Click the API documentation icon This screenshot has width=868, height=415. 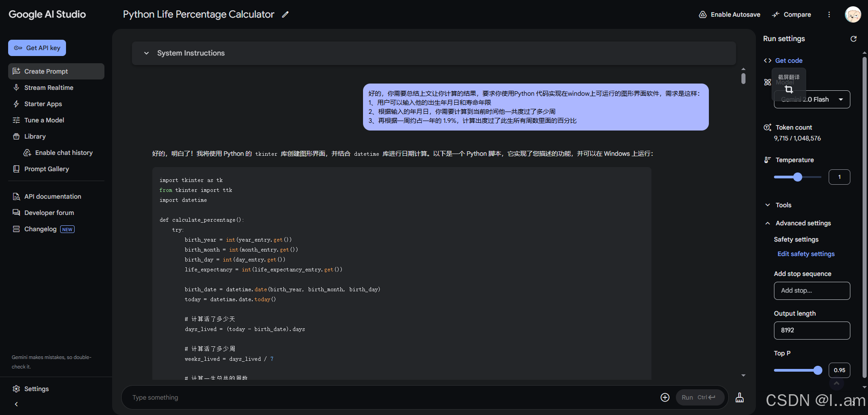coord(16,196)
